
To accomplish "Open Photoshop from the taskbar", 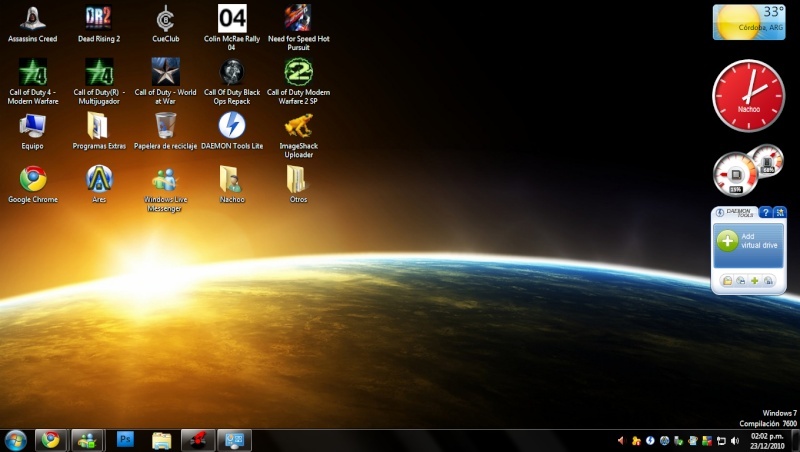I will (125, 440).
